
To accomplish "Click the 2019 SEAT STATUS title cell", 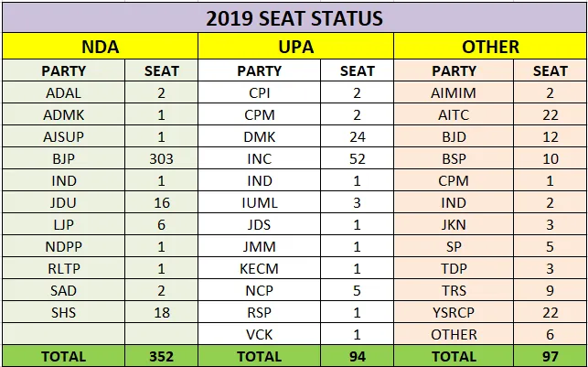I will [294, 18].
